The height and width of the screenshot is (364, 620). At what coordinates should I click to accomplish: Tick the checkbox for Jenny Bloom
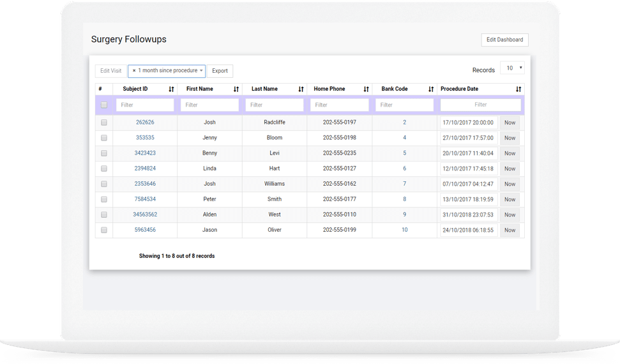[104, 138]
